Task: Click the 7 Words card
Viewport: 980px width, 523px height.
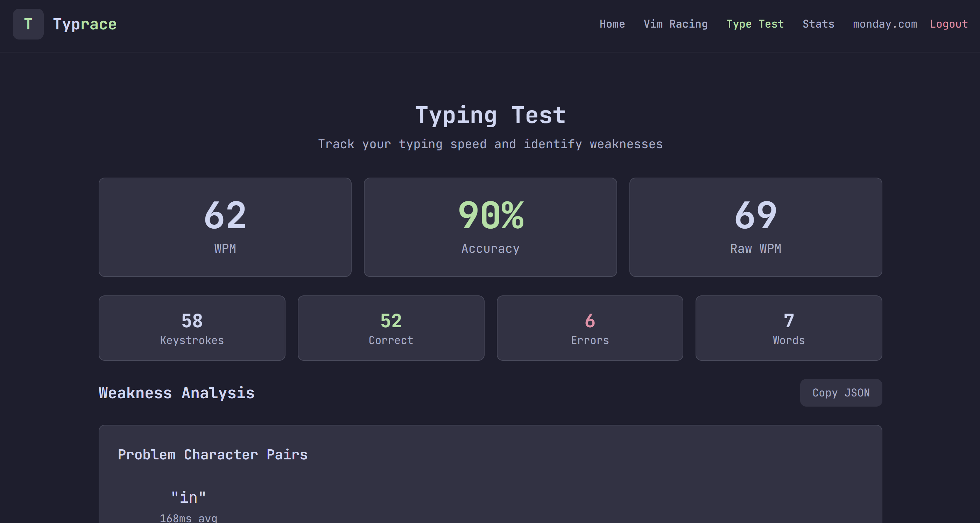Action: (788, 328)
